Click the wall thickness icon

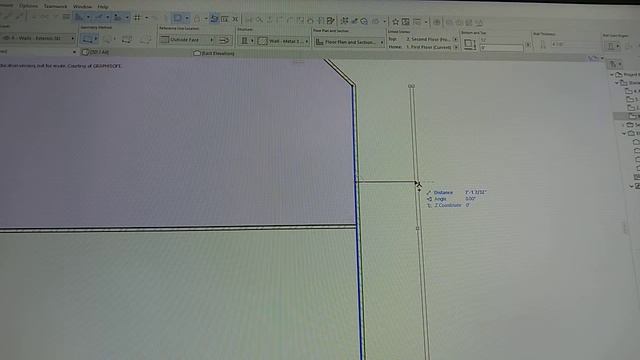coord(543,44)
